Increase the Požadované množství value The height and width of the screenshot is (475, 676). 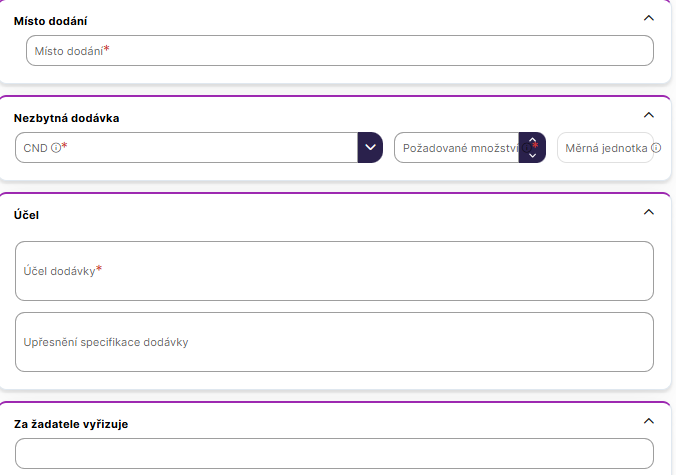[533, 141]
